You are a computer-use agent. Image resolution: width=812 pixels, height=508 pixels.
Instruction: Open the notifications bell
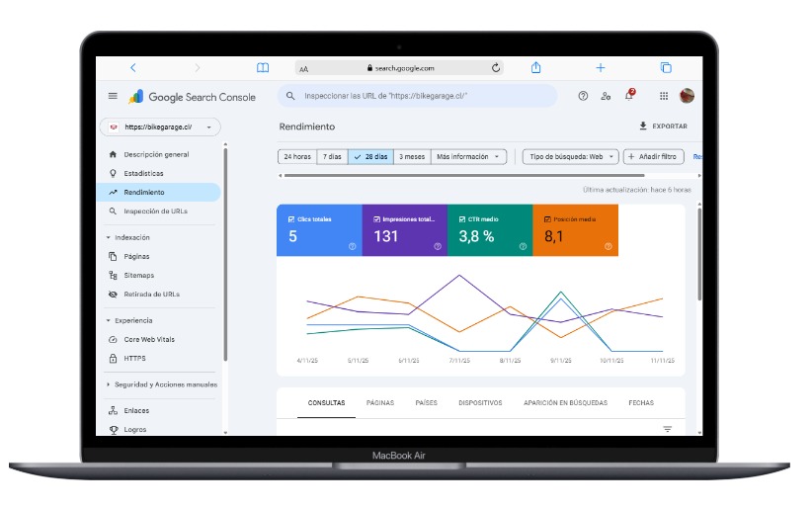tap(629, 96)
